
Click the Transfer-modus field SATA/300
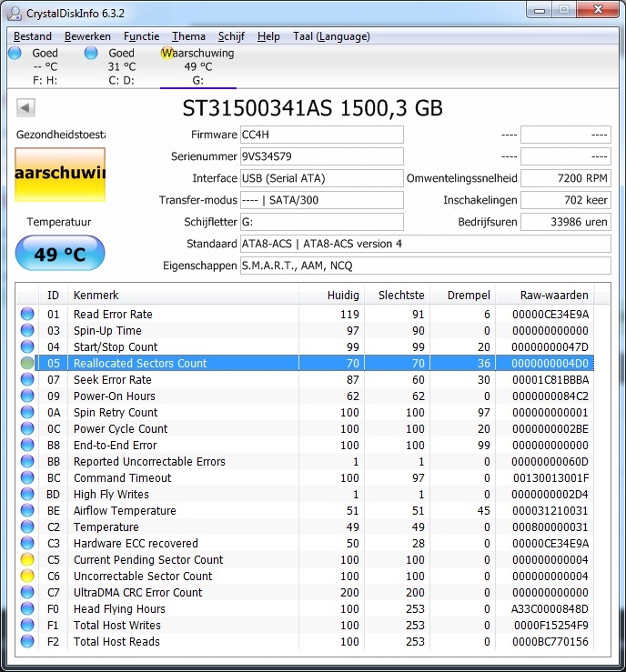click(x=321, y=200)
